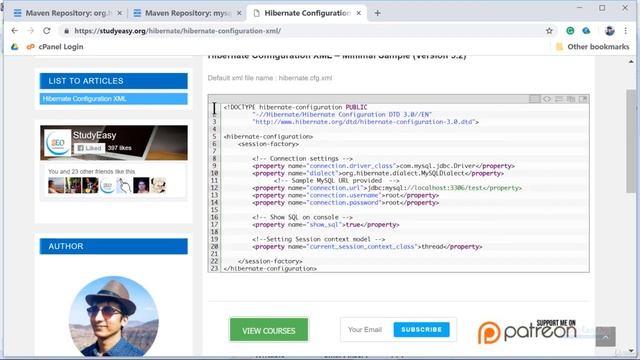The width and height of the screenshot is (640, 360).
Task: Open the cPanel Login bookmark
Action: (x=55, y=47)
